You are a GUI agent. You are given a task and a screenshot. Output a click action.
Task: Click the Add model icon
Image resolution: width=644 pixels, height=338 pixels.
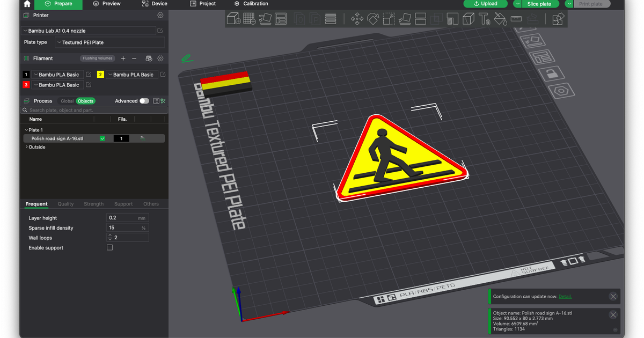(233, 18)
